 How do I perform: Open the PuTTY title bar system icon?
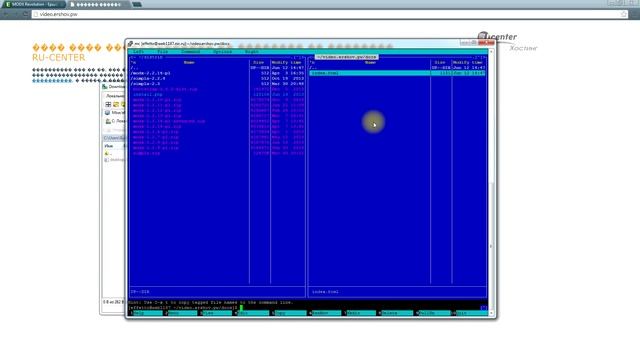point(131,43)
